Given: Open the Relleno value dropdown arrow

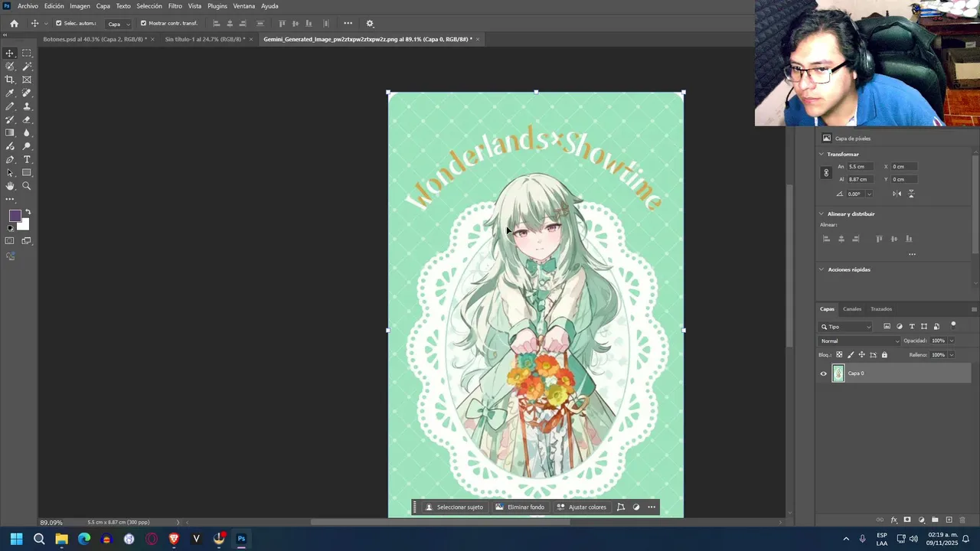Looking at the screenshot, I should pyautogui.click(x=952, y=355).
